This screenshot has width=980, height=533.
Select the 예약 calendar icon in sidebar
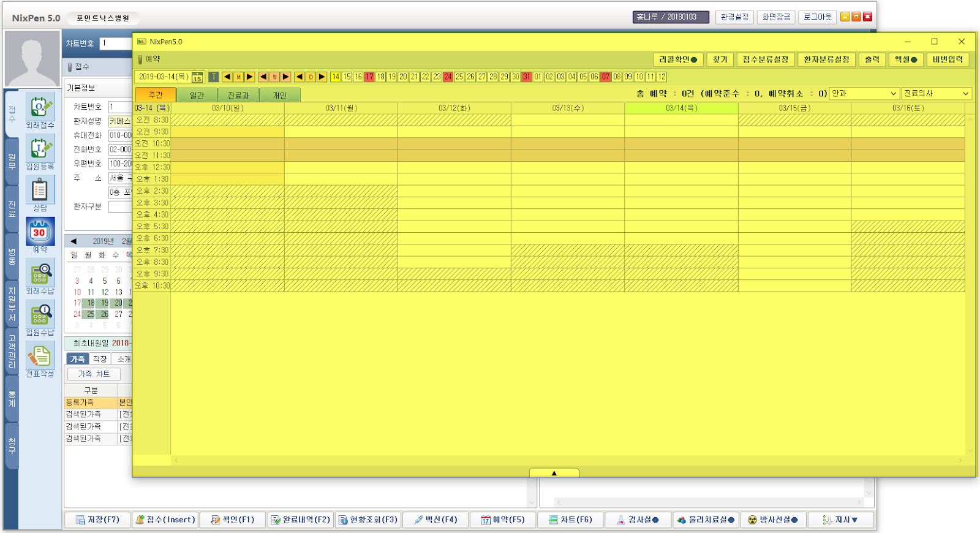click(x=40, y=232)
